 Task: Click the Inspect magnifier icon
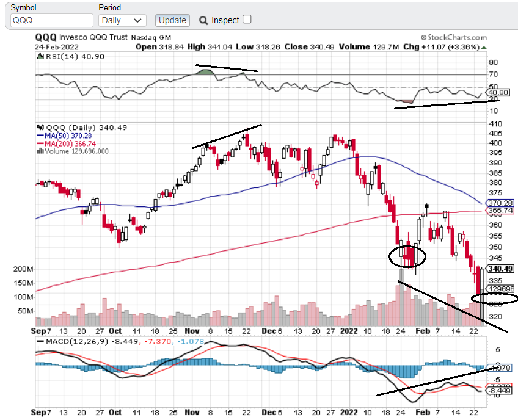pyautogui.click(x=203, y=20)
